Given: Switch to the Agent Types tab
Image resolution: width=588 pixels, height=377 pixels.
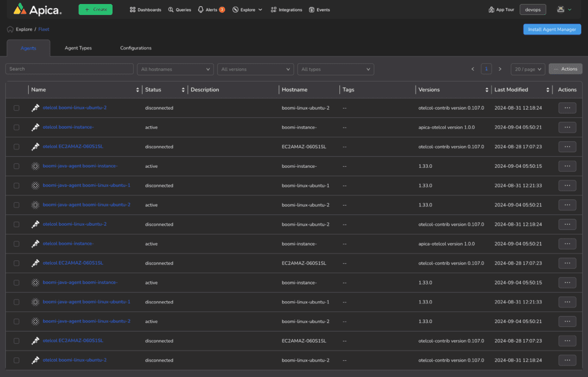Looking at the screenshot, I should pyautogui.click(x=78, y=48).
